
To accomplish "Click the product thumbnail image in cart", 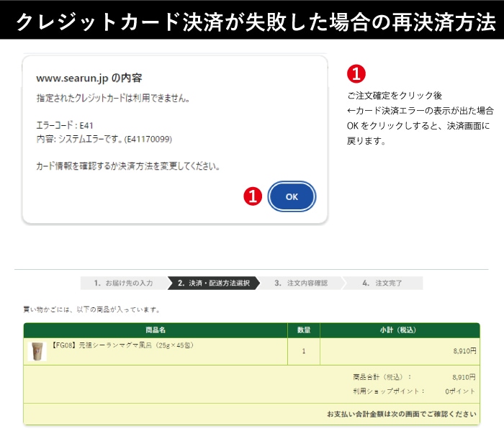I will coord(37,351).
